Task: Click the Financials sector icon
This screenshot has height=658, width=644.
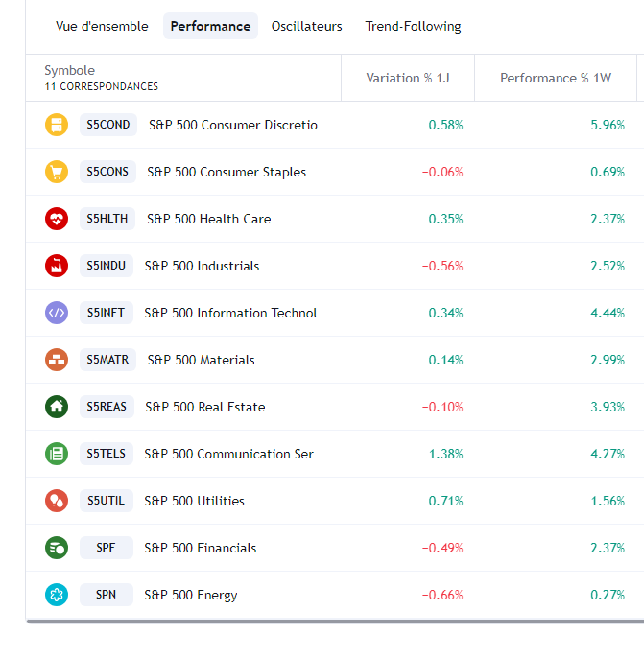Action: pos(57,548)
